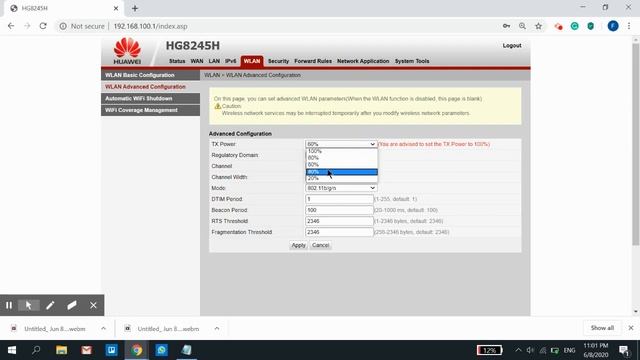640x360 pixels.
Task: Click the Logout link
Action: click(512, 45)
